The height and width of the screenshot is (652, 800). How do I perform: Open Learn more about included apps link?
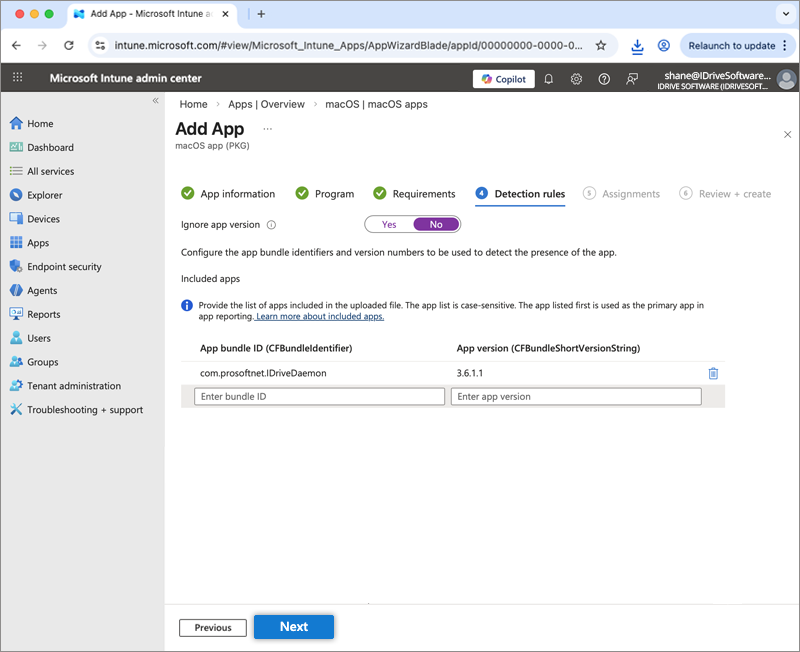pyautogui.click(x=320, y=317)
